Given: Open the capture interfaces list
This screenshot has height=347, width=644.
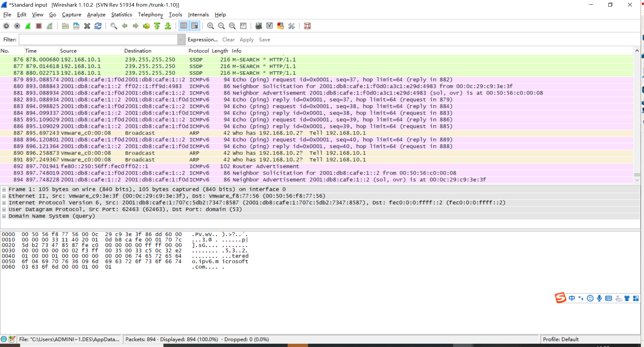Looking at the screenshot, I should [6, 26].
